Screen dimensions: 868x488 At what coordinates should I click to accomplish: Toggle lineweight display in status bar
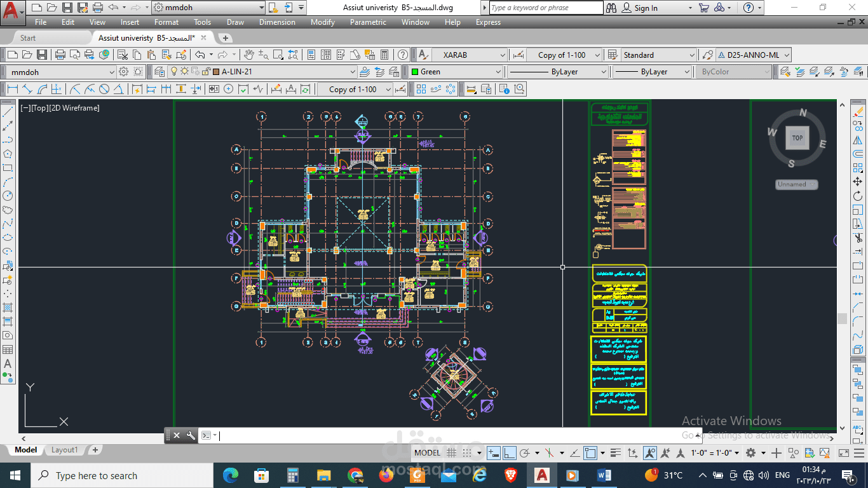click(615, 453)
